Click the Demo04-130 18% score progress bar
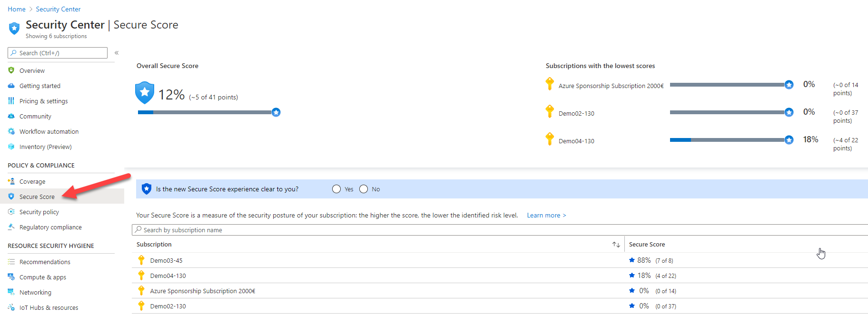Screen dimensions: 868x316 [x=731, y=140]
